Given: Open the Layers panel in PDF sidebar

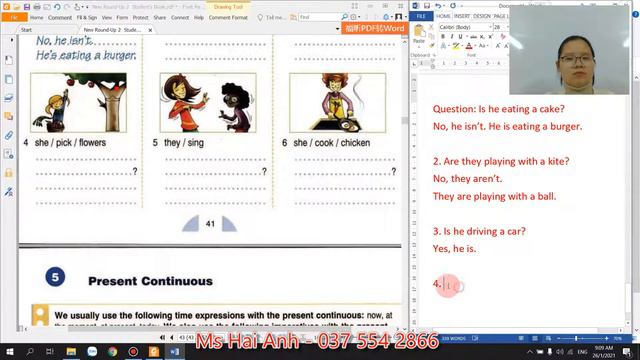Looking at the screenshot, I should [9, 98].
